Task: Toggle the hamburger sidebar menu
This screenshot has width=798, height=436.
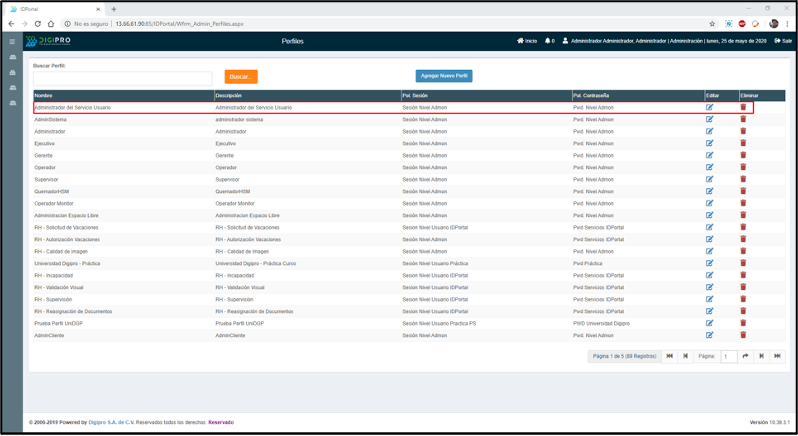Action: 12,41
